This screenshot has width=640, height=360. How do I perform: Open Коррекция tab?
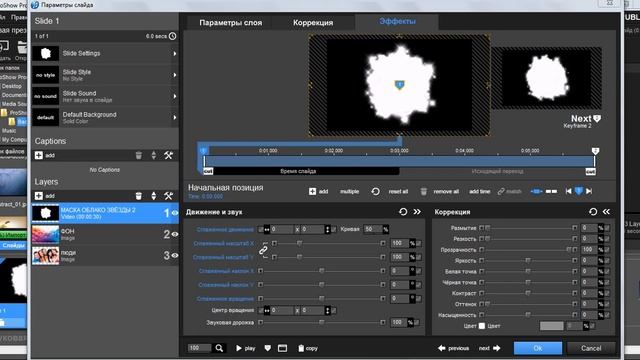point(313,23)
